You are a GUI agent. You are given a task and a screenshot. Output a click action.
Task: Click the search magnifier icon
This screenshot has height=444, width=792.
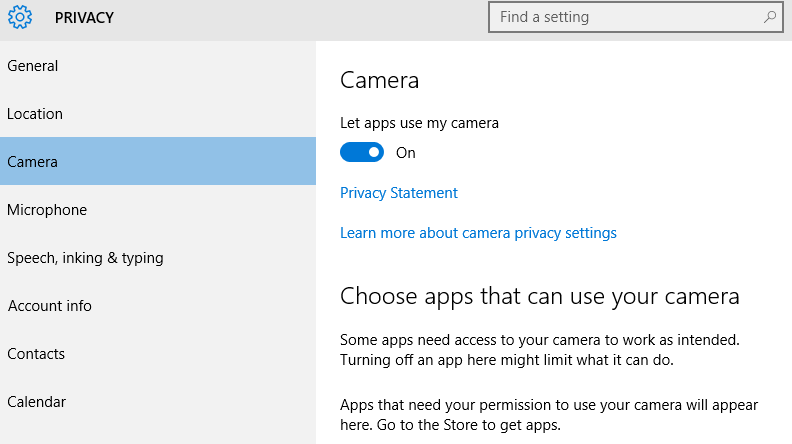tap(769, 17)
